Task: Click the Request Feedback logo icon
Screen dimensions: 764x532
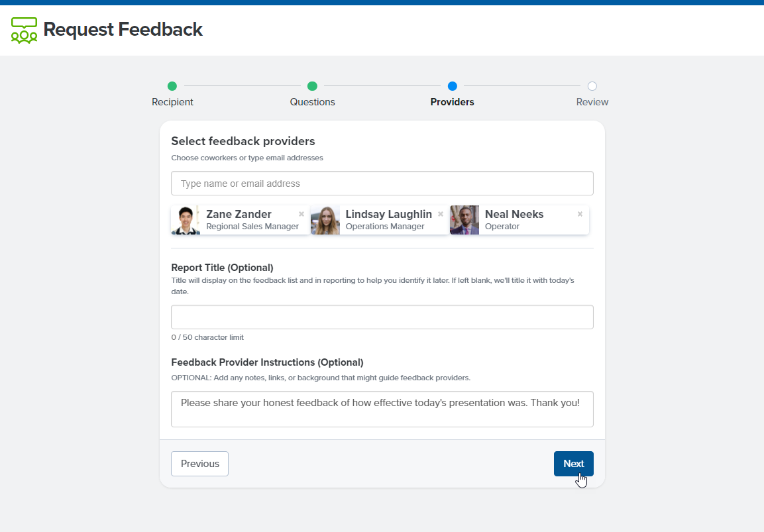Action: (24, 29)
